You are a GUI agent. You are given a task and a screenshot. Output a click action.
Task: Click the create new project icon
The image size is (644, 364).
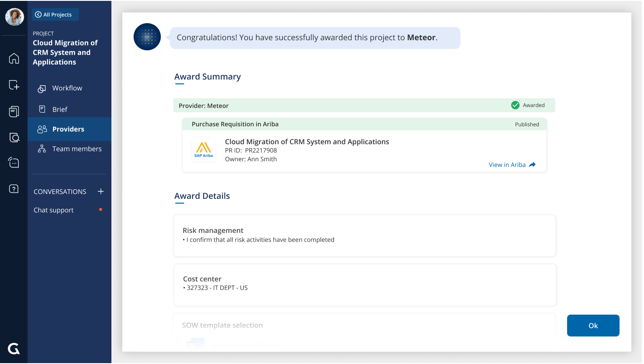(x=14, y=85)
